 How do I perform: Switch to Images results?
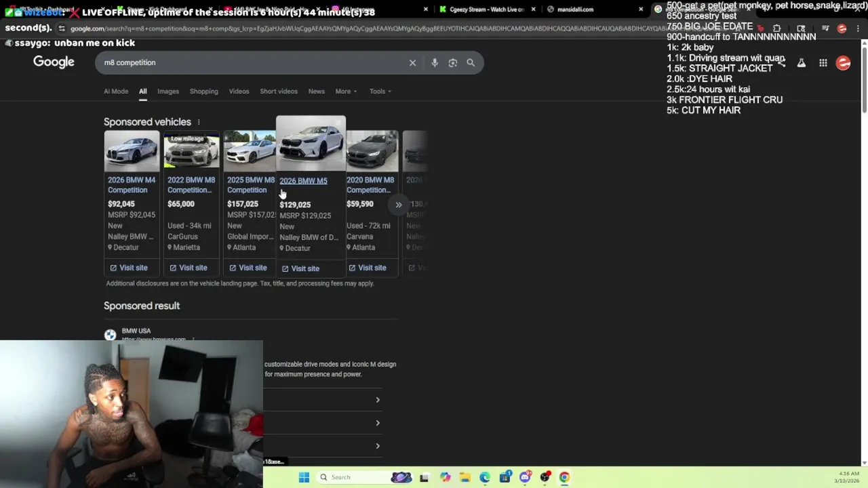pos(168,91)
